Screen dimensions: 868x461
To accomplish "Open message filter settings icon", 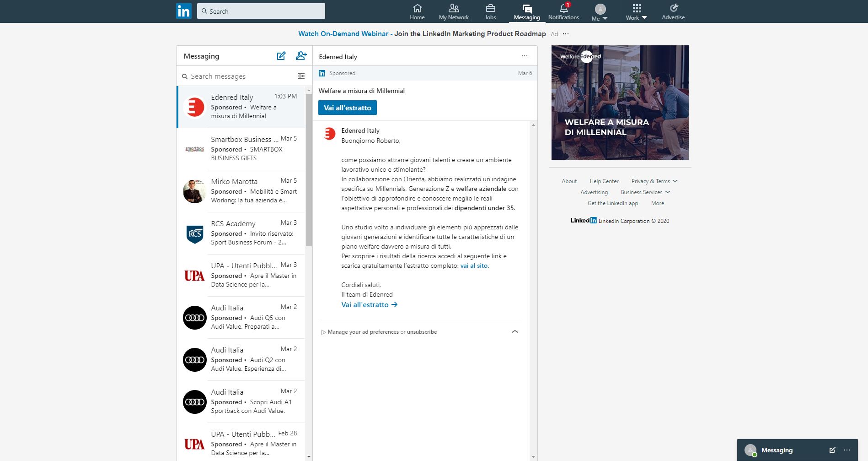I will tap(301, 76).
